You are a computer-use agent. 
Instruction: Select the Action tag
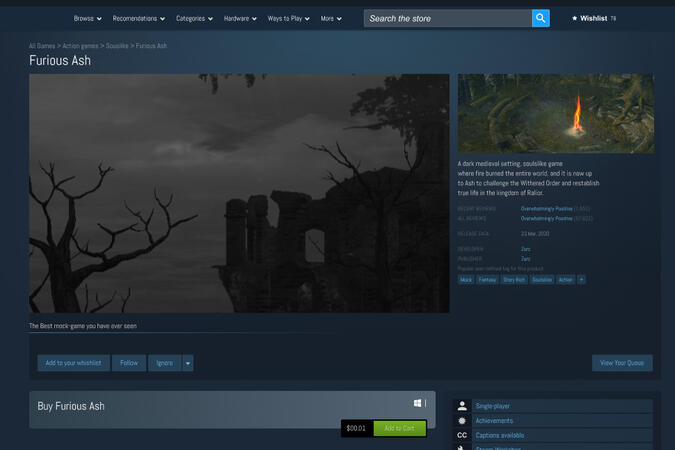point(566,279)
